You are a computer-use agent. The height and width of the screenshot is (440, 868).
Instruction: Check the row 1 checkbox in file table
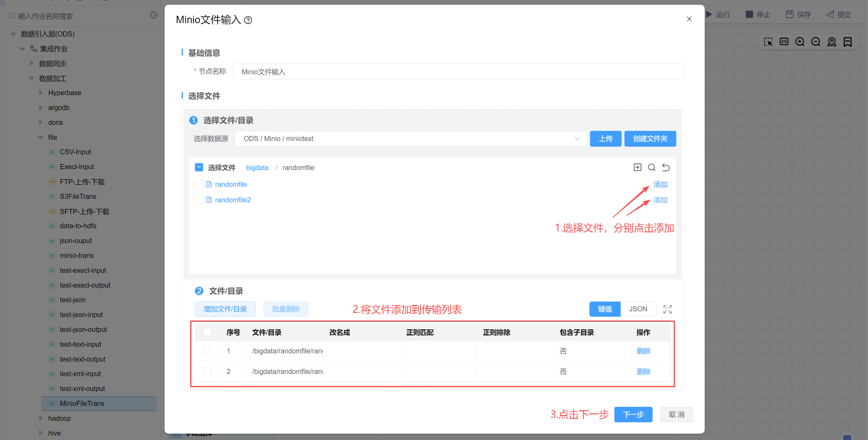(207, 351)
